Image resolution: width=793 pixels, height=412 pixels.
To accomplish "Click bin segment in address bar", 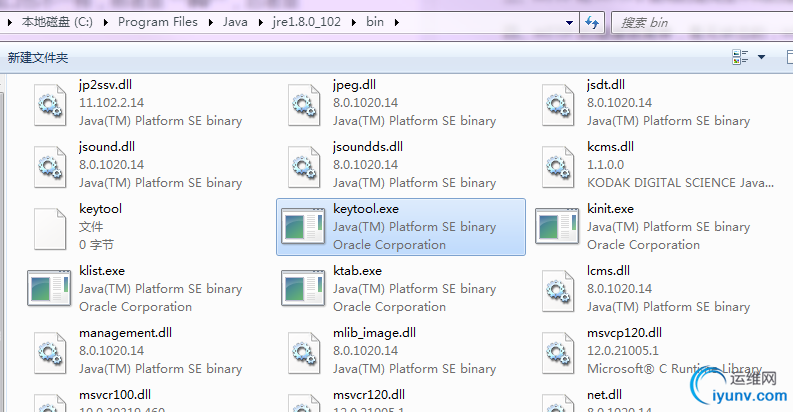I will coord(375,22).
